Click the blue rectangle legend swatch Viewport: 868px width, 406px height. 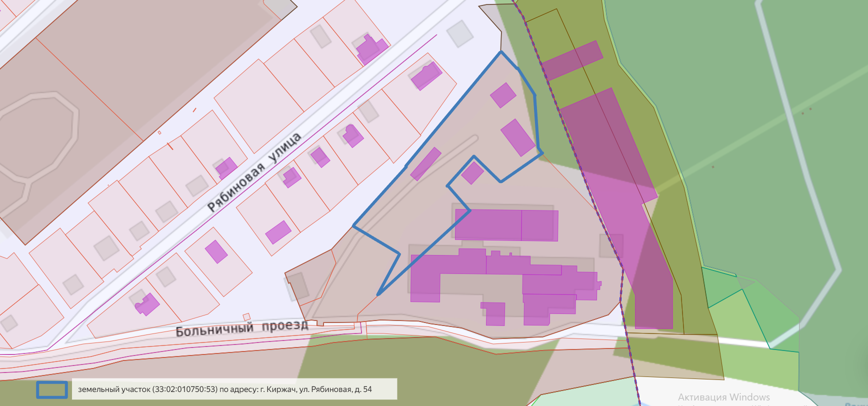tap(51, 389)
